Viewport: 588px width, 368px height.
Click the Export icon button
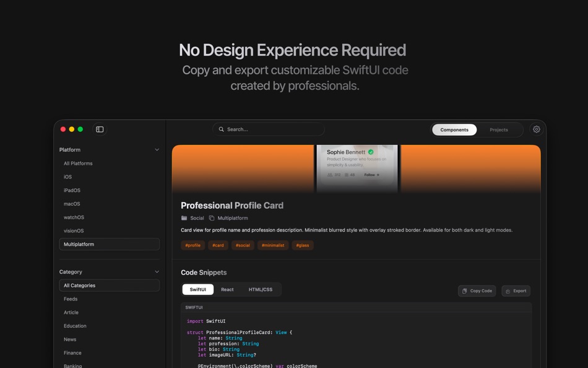tap(509, 291)
